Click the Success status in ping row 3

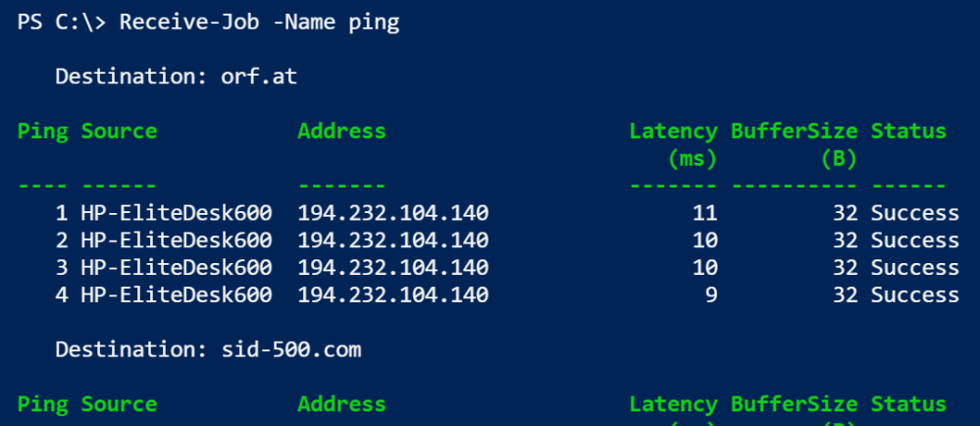(914, 267)
